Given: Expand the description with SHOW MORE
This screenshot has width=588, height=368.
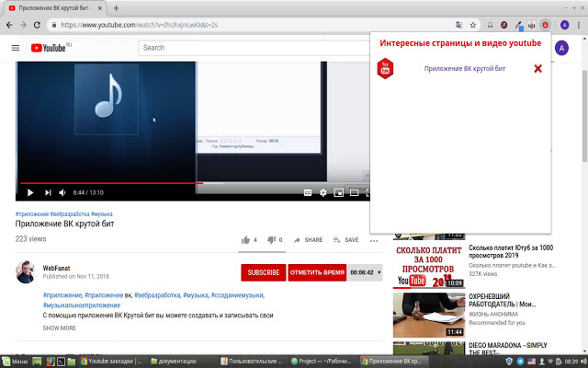Looking at the screenshot, I should click(60, 328).
